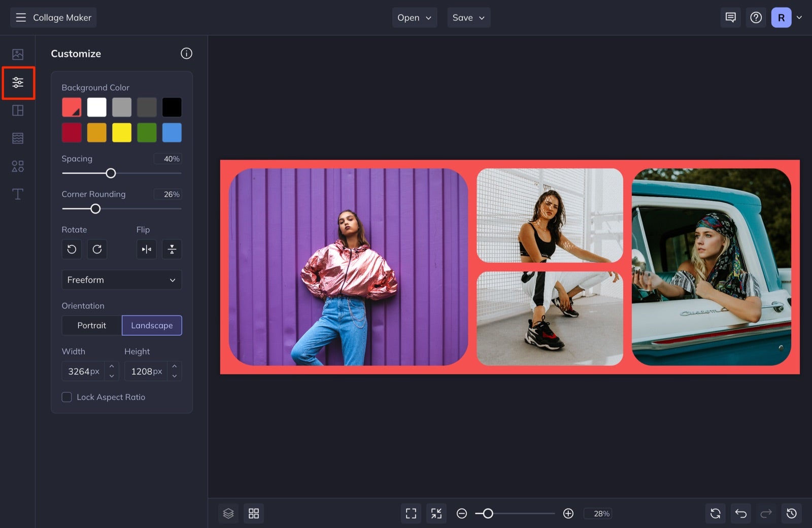Flip the collage vertically
This screenshot has height=528, width=812.
[x=172, y=249]
